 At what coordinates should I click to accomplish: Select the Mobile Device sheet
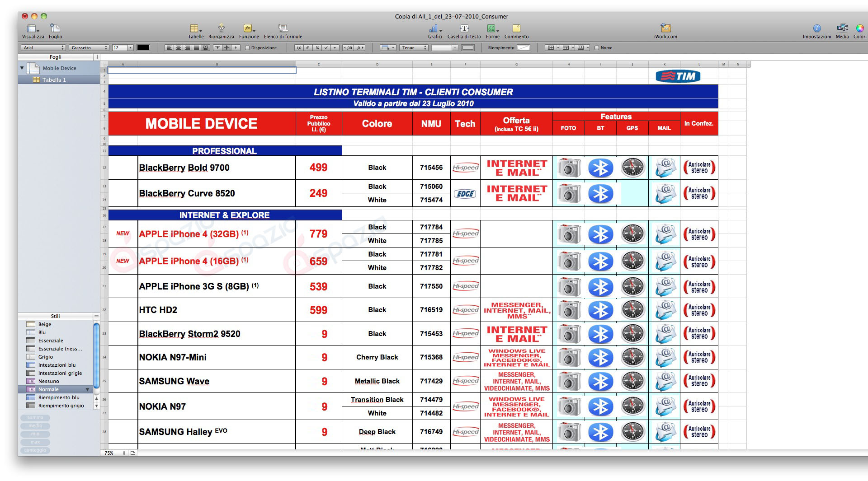tap(59, 68)
